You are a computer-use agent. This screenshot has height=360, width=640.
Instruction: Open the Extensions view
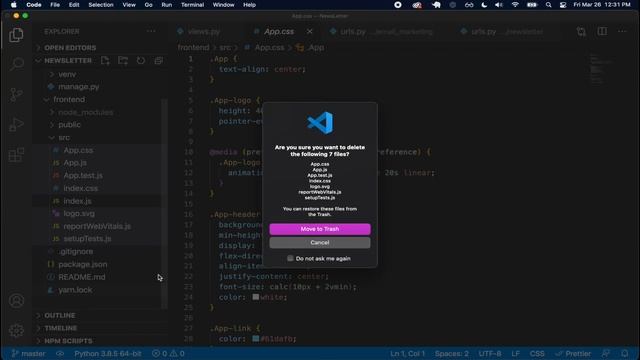[x=16, y=155]
